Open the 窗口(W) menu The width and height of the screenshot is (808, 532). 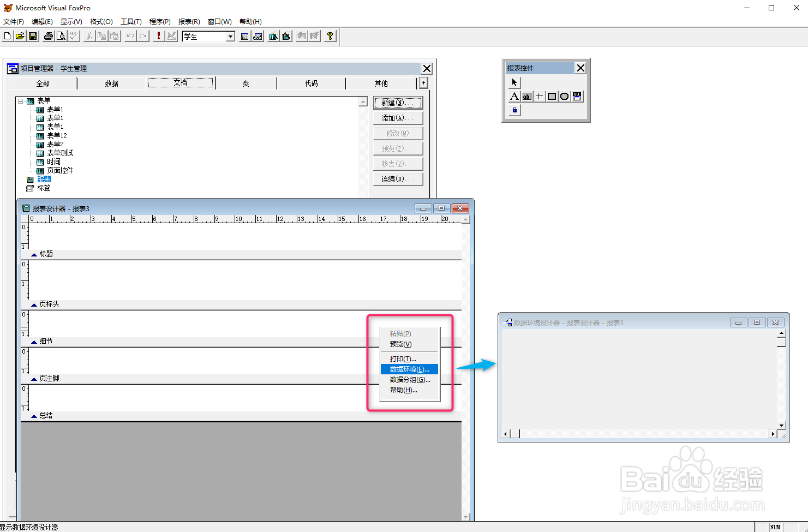tap(219, 22)
